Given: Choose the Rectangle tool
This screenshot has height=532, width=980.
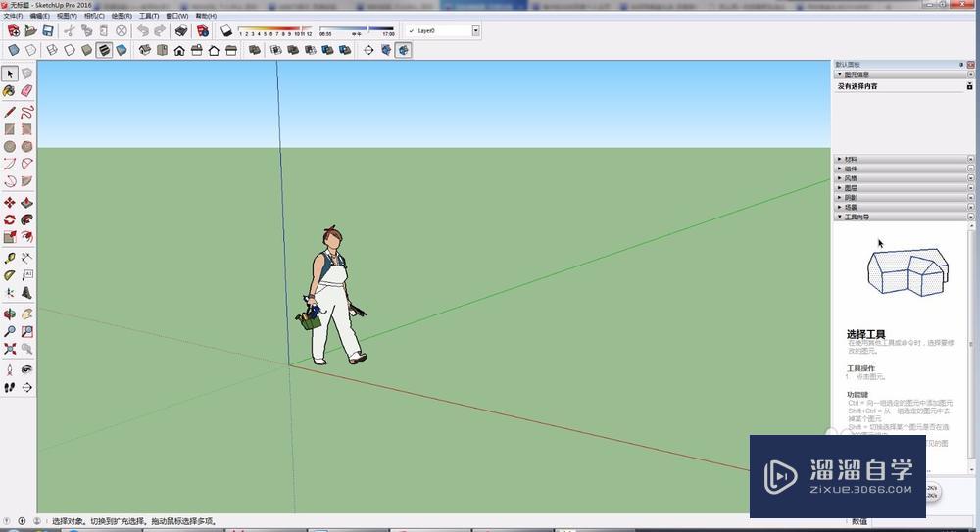Looking at the screenshot, I should (x=10, y=129).
